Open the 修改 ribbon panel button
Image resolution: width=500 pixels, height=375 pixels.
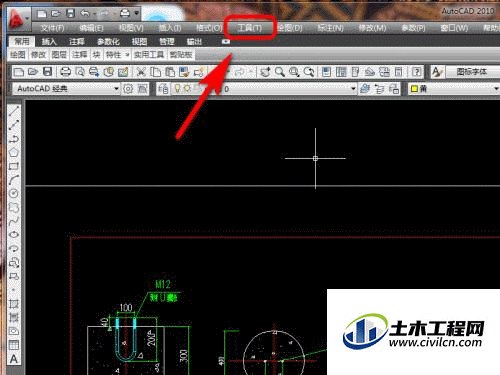click(x=38, y=54)
